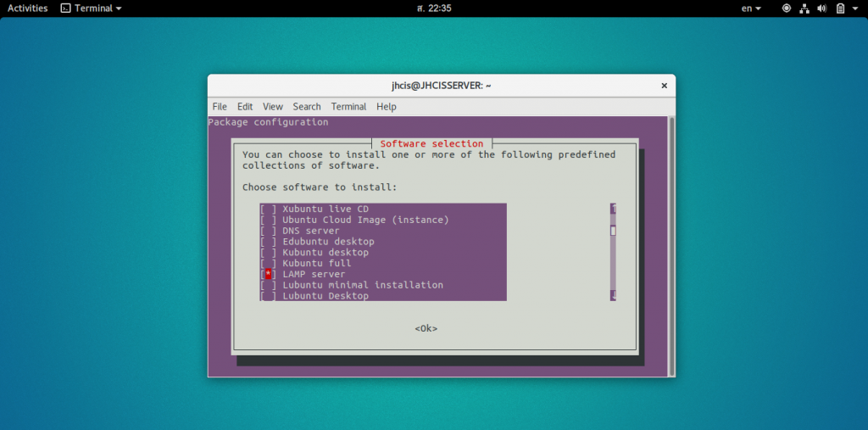Open the Help menu
868x430 pixels.
point(387,106)
